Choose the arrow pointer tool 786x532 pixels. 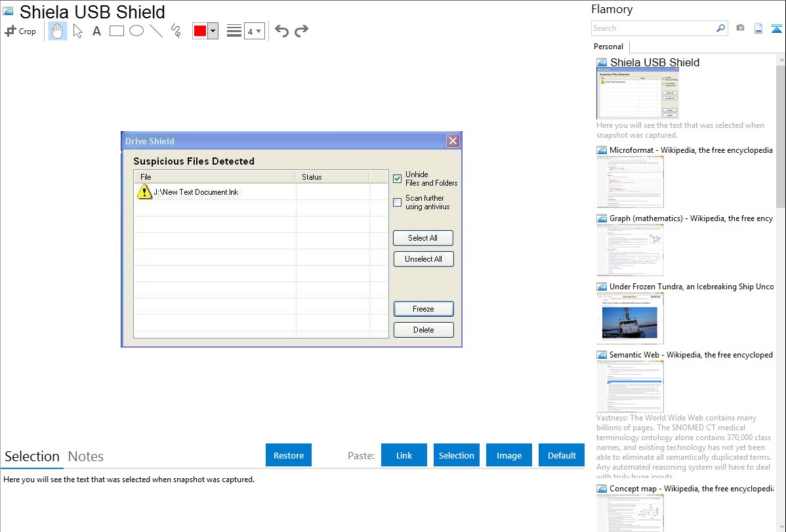click(78, 31)
